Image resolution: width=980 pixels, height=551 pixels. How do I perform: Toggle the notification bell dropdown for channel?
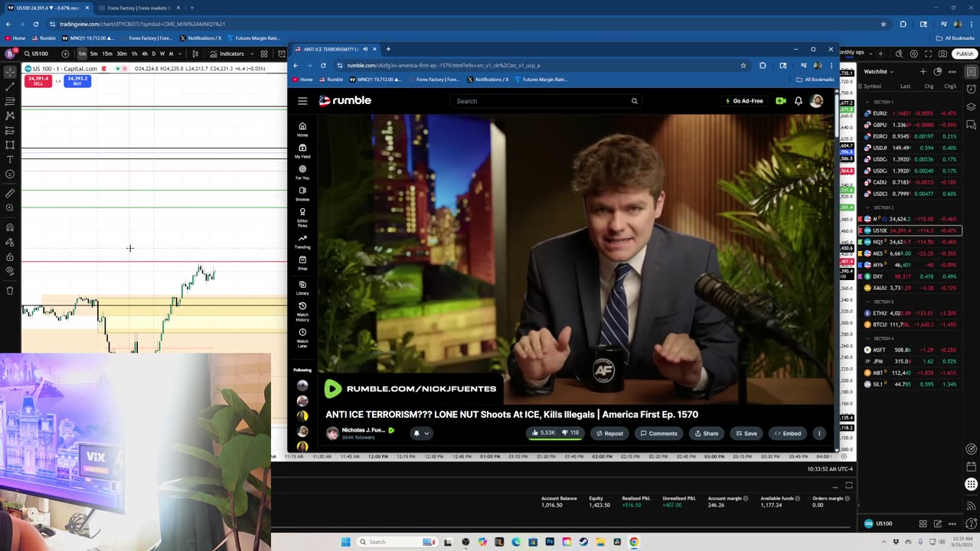click(x=421, y=433)
